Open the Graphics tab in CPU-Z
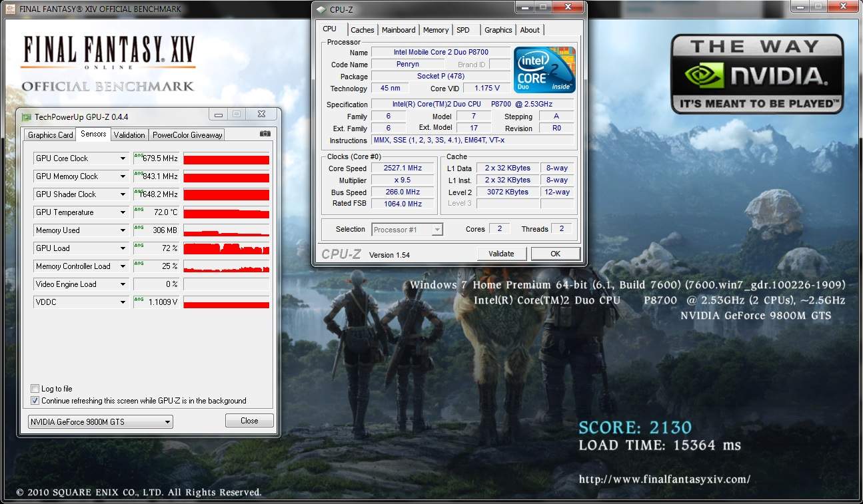The image size is (863, 504). pos(498,30)
